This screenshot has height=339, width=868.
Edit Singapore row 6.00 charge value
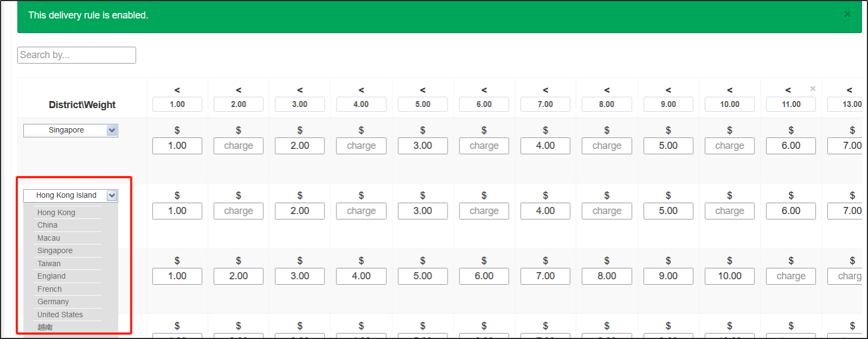click(x=791, y=146)
